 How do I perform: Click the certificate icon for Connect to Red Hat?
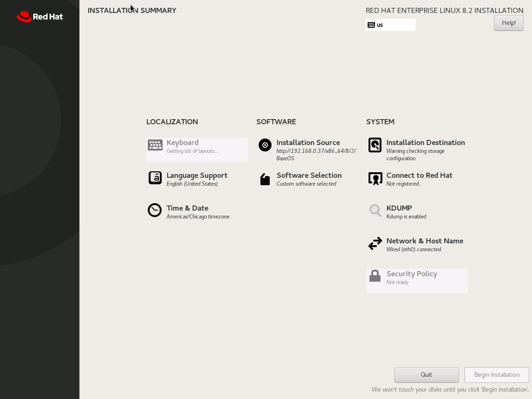pyautogui.click(x=375, y=178)
